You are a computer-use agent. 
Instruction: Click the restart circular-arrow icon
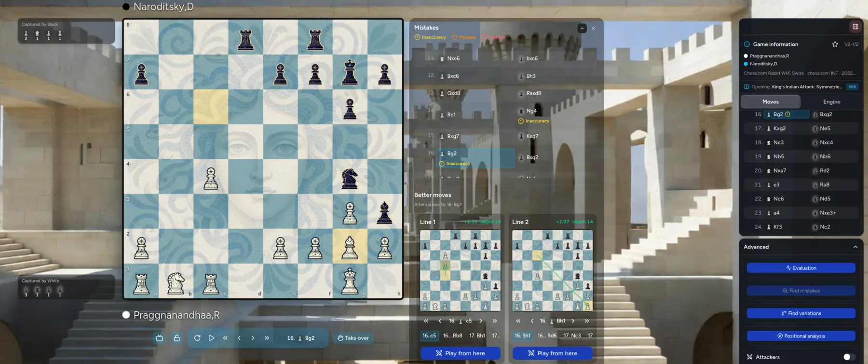point(197,338)
